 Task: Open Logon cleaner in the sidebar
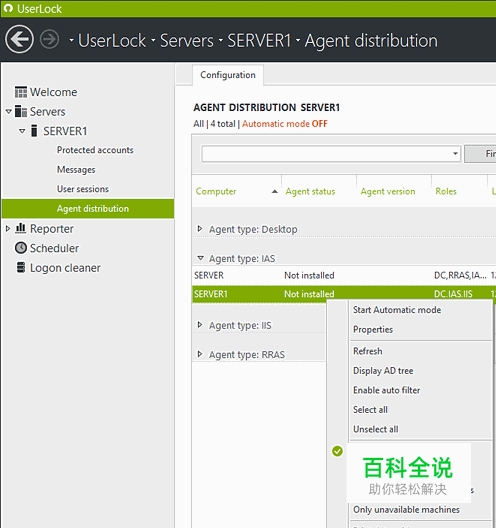tap(65, 268)
